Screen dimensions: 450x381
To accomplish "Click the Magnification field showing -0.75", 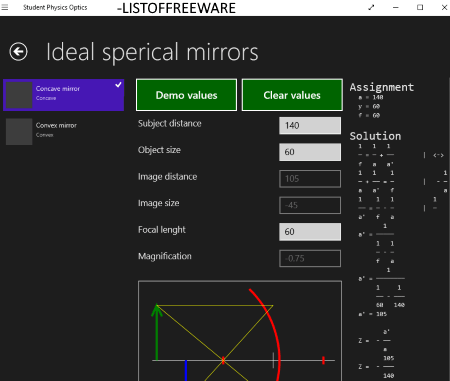I will [x=310, y=258].
